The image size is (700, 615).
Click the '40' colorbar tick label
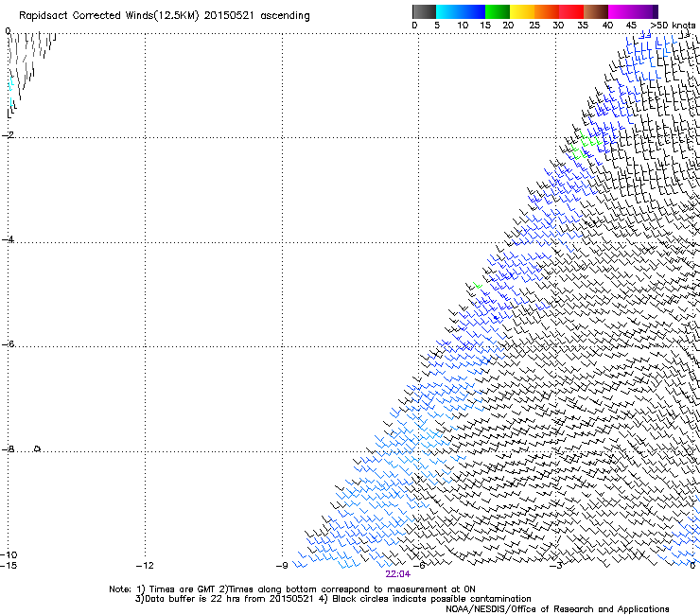(x=607, y=26)
